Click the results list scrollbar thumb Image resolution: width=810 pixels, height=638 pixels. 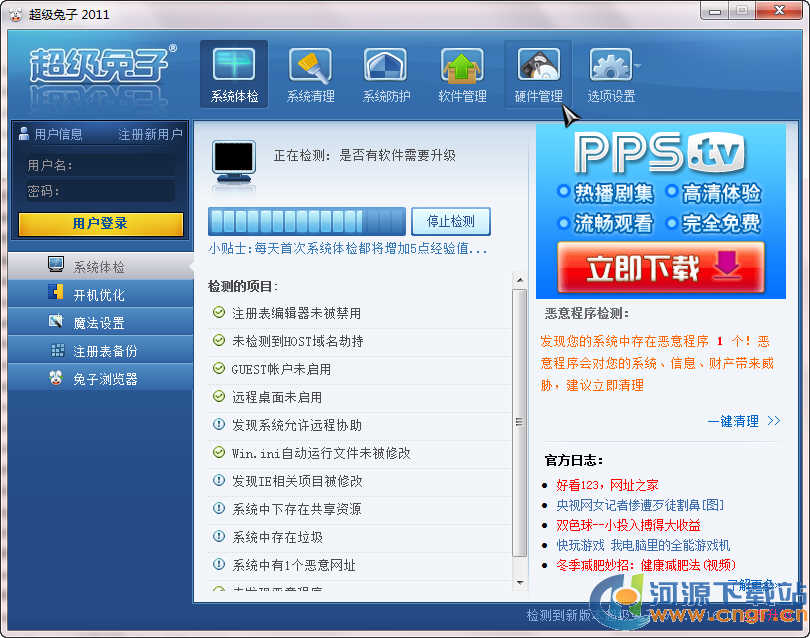click(x=520, y=423)
